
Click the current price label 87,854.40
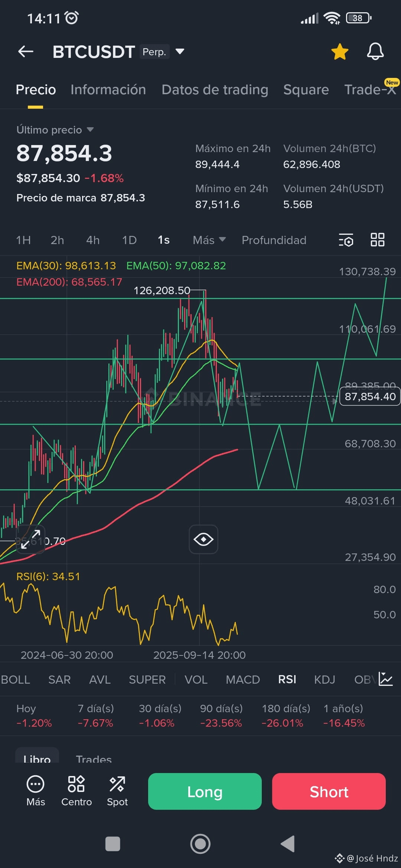click(370, 397)
